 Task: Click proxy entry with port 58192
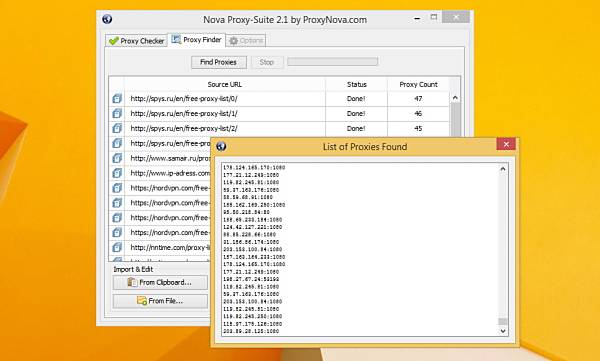click(x=251, y=279)
